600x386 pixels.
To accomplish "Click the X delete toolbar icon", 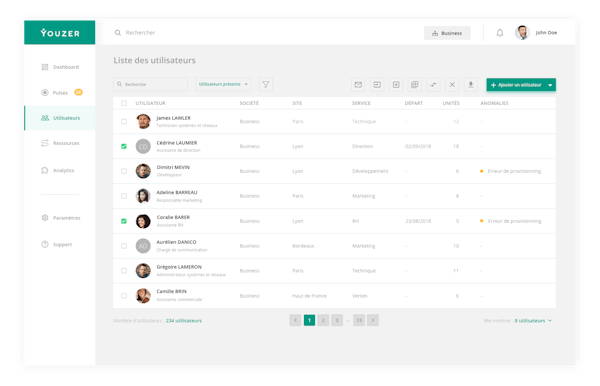I will coord(452,85).
